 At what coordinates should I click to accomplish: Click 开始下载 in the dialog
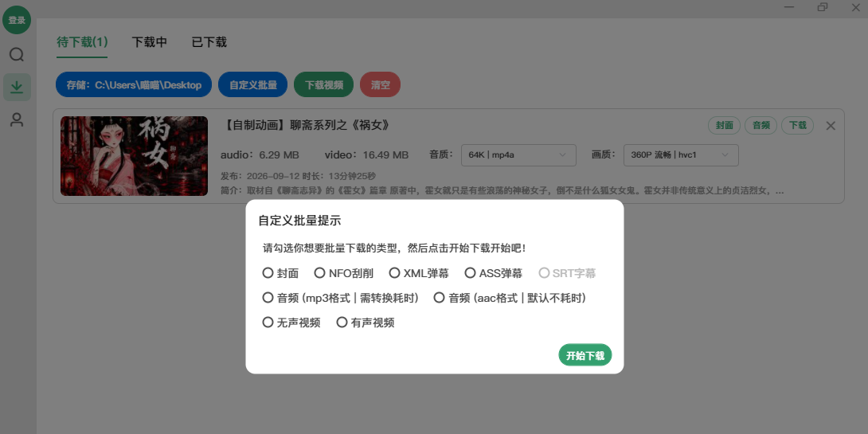585,355
